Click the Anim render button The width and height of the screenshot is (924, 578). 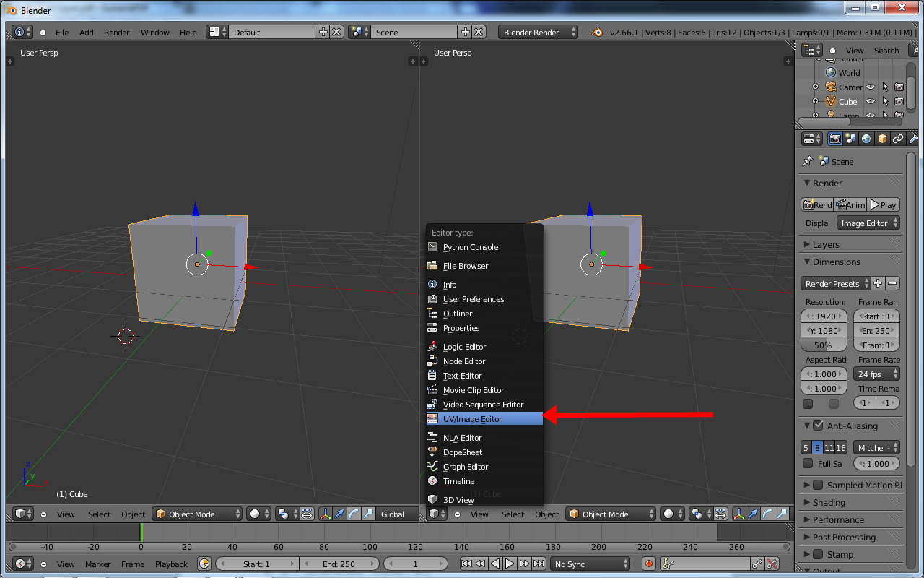pos(850,204)
